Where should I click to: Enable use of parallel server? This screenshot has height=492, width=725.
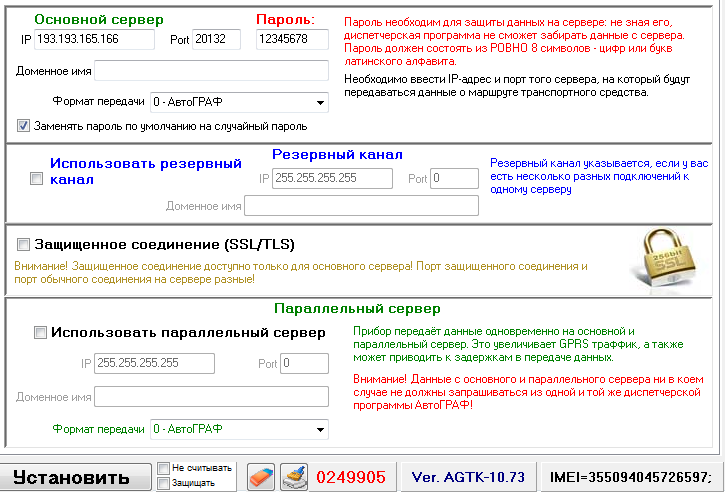click(40, 333)
